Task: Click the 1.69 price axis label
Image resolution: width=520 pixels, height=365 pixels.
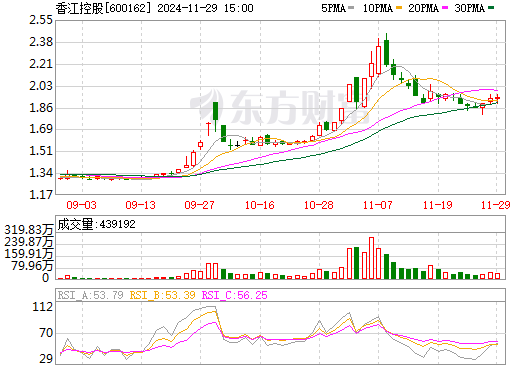Action: pos(41,129)
